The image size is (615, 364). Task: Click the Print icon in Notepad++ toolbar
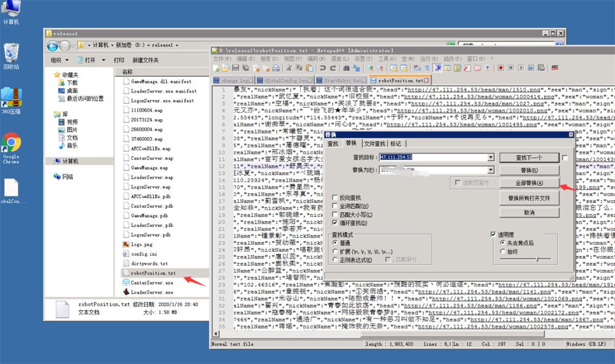276,68
